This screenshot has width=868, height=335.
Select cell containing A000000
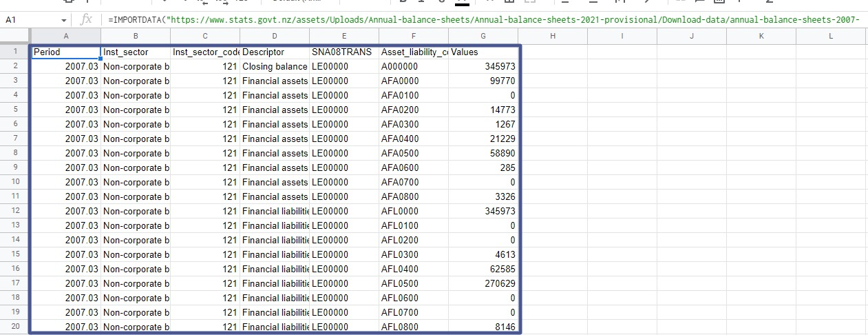(414, 66)
